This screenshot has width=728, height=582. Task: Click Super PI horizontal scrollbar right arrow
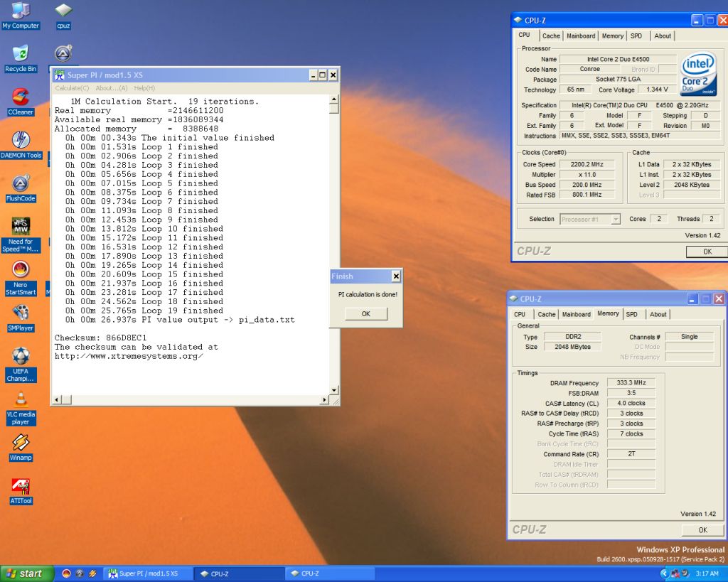[x=324, y=399]
